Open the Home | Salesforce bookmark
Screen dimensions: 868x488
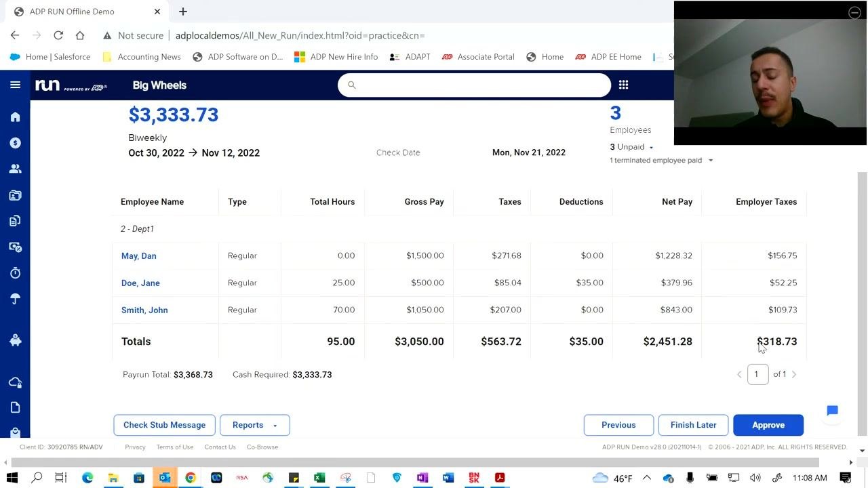click(x=50, y=57)
